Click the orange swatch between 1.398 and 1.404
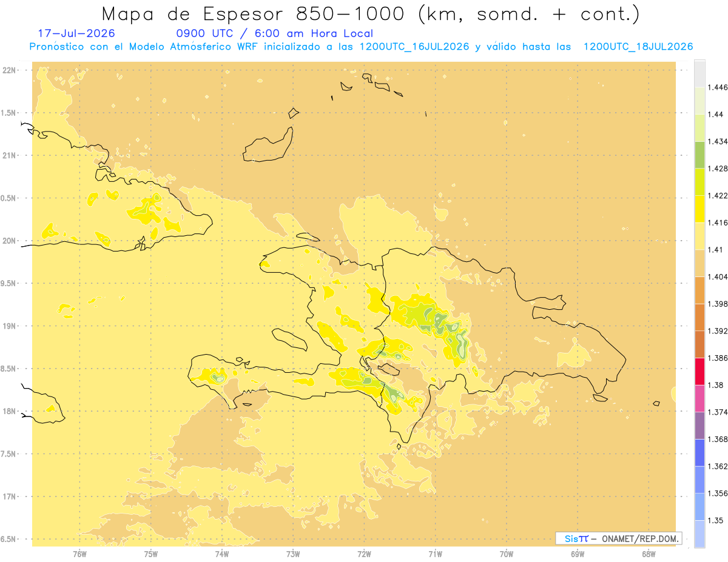This screenshot has height=562, width=728. [699, 290]
